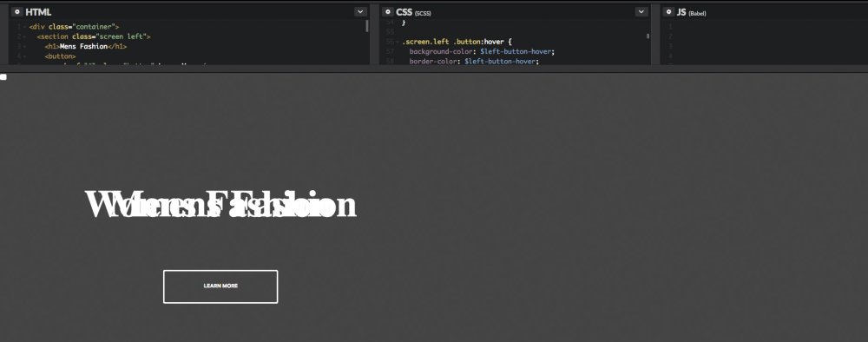
Task: Click the small white square above preview
Action: click(3, 77)
